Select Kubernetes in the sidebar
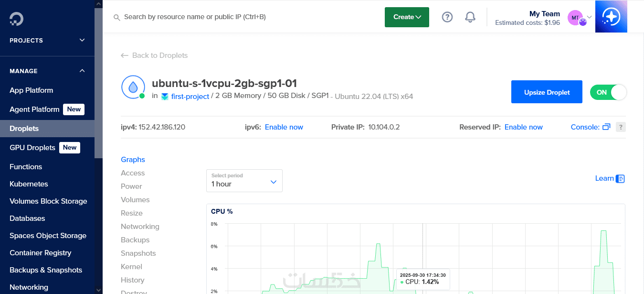 [29, 184]
